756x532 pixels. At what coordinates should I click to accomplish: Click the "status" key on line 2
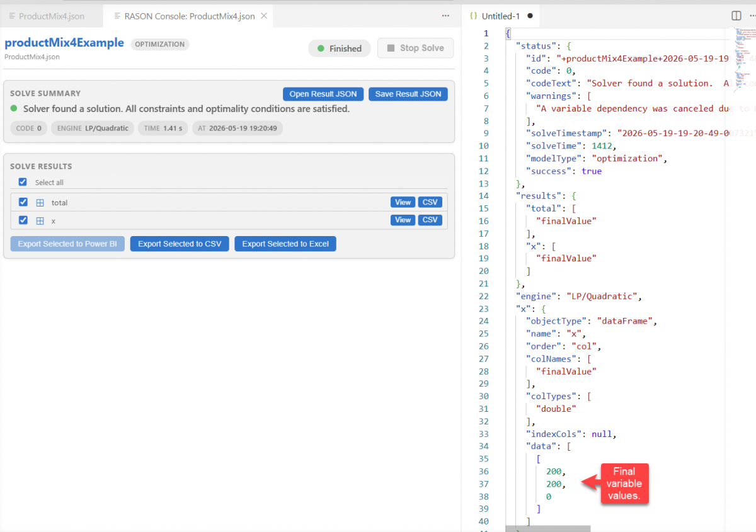(x=537, y=46)
